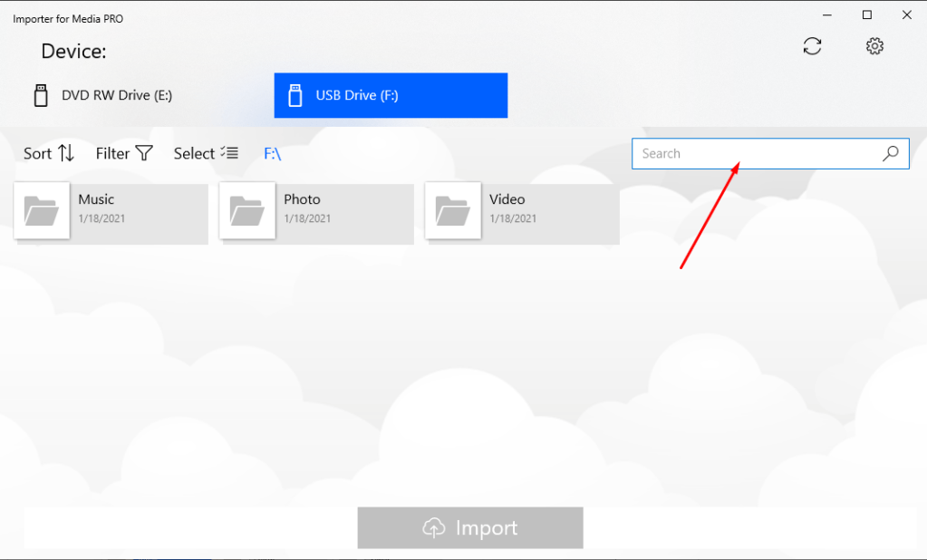The height and width of the screenshot is (560, 927).
Task: Click the funnel icon next to Filter
Action: click(144, 153)
